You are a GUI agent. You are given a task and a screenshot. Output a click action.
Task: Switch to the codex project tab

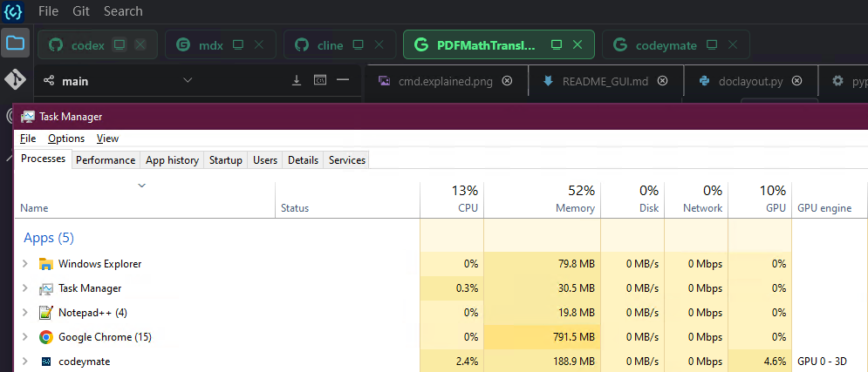pos(98,44)
